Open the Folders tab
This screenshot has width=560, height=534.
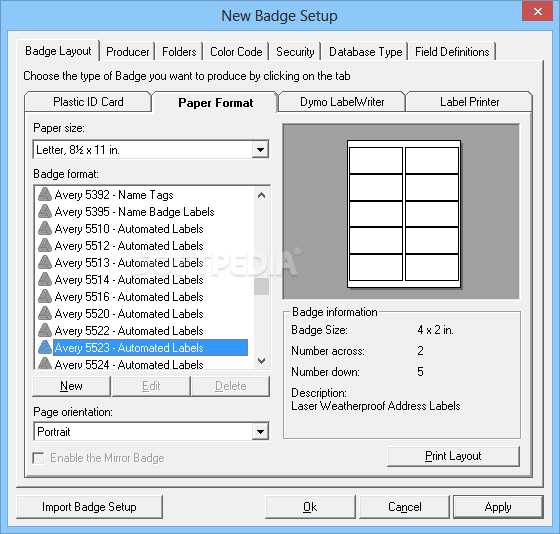(x=179, y=52)
